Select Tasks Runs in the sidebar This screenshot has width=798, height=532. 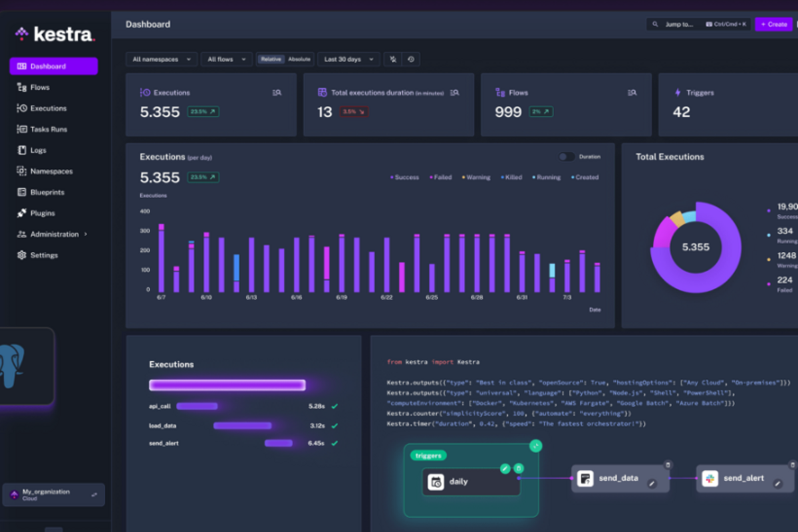pos(42,129)
